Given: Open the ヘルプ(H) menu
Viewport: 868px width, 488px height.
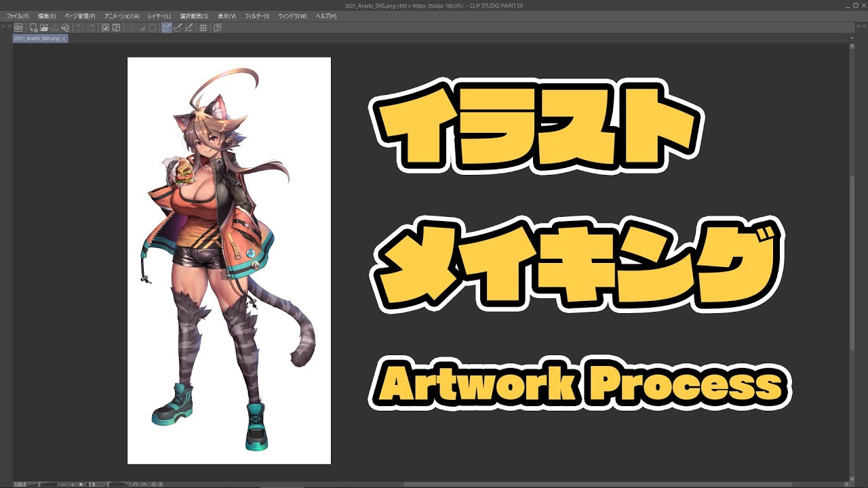Looking at the screenshot, I should point(326,16).
